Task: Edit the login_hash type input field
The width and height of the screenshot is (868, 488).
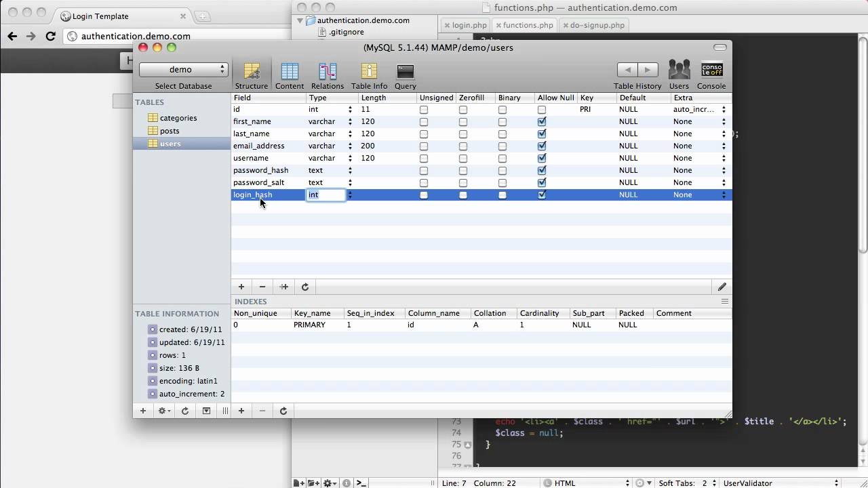Action: 326,195
